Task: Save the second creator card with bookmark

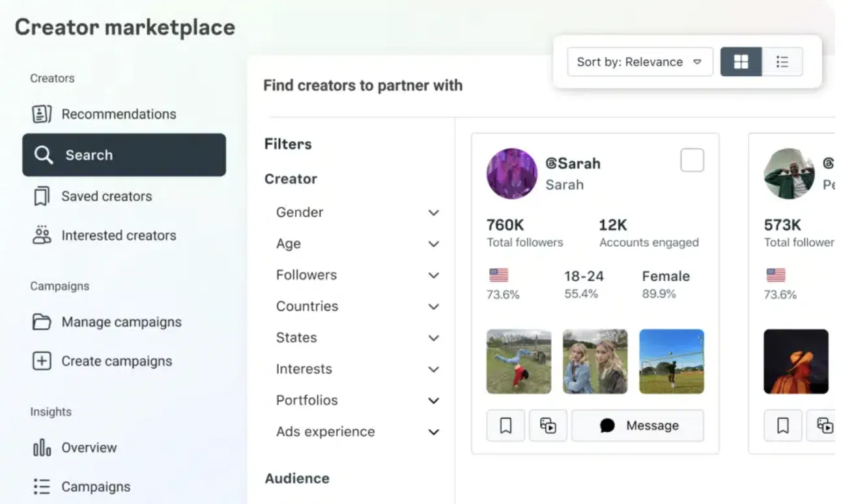Action: pyautogui.click(x=783, y=426)
